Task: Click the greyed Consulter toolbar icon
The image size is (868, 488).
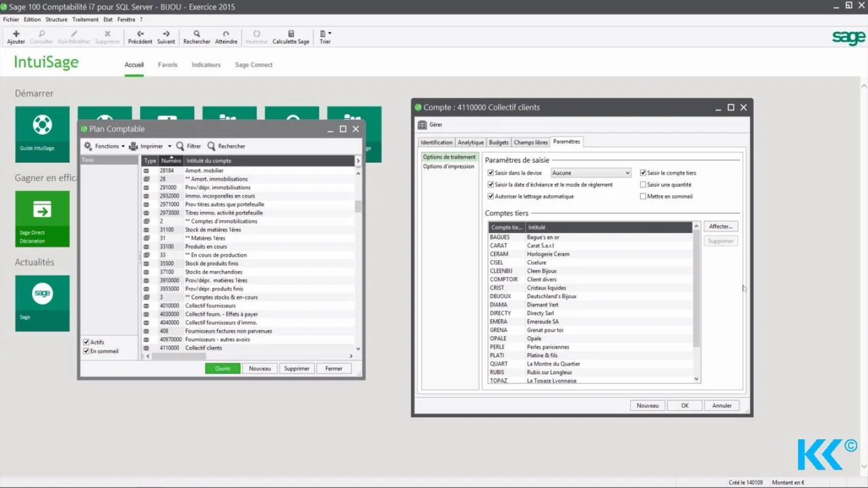Action: point(41,34)
